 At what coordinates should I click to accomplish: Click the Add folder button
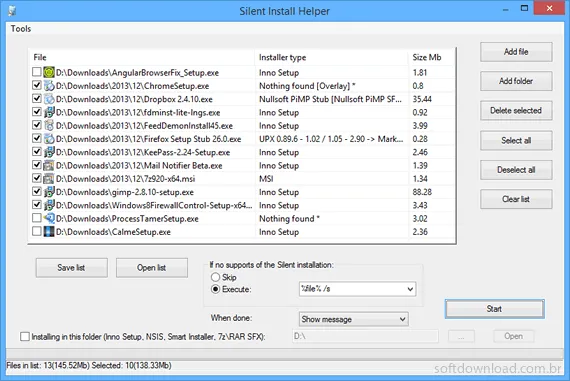coord(516,81)
